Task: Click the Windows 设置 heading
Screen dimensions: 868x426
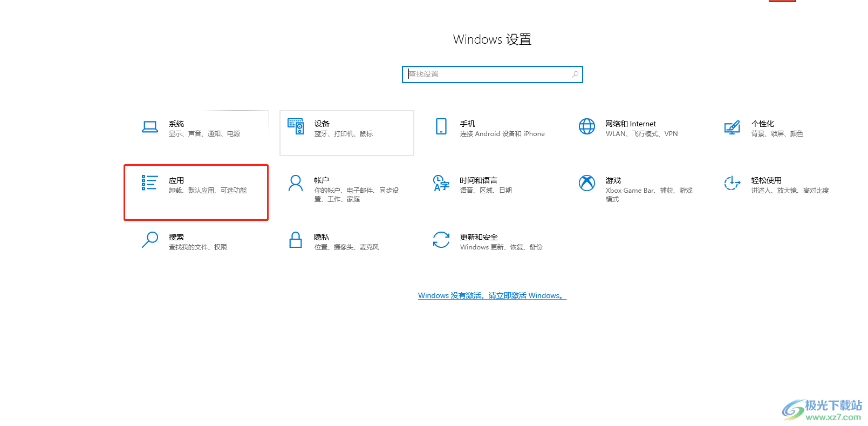Action: pos(492,39)
